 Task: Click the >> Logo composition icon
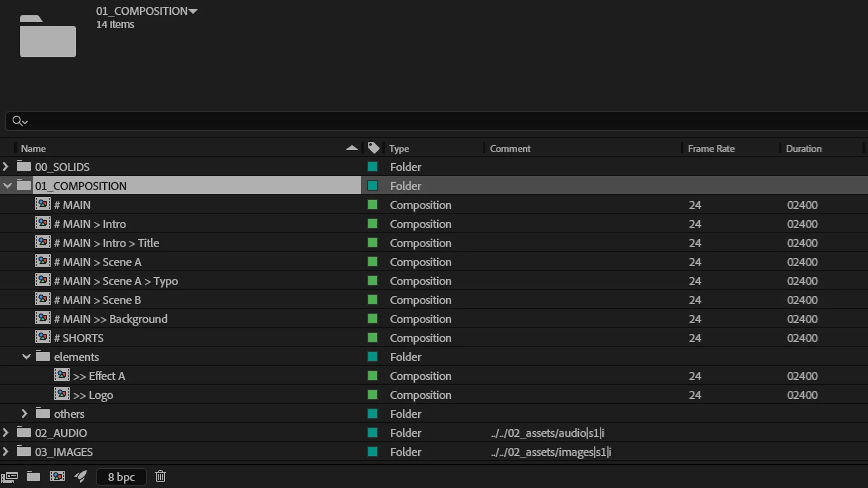click(x=62, y=394)
